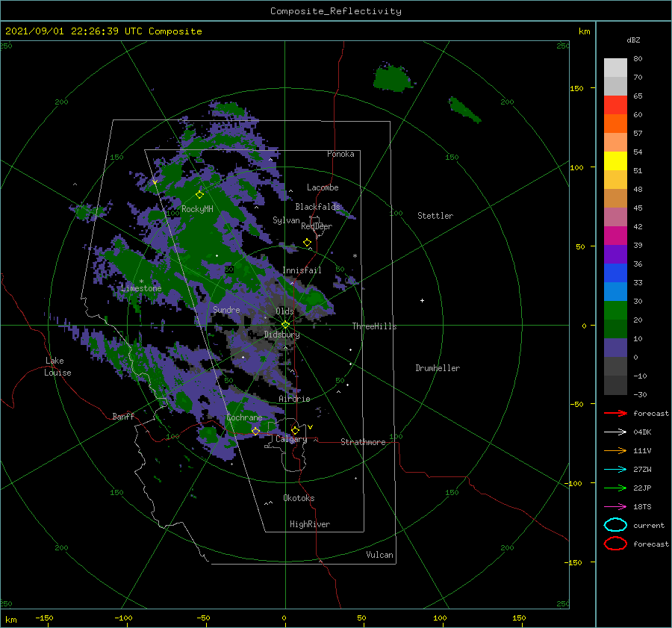Select the orange 60 dBZ color swatch

615,123
